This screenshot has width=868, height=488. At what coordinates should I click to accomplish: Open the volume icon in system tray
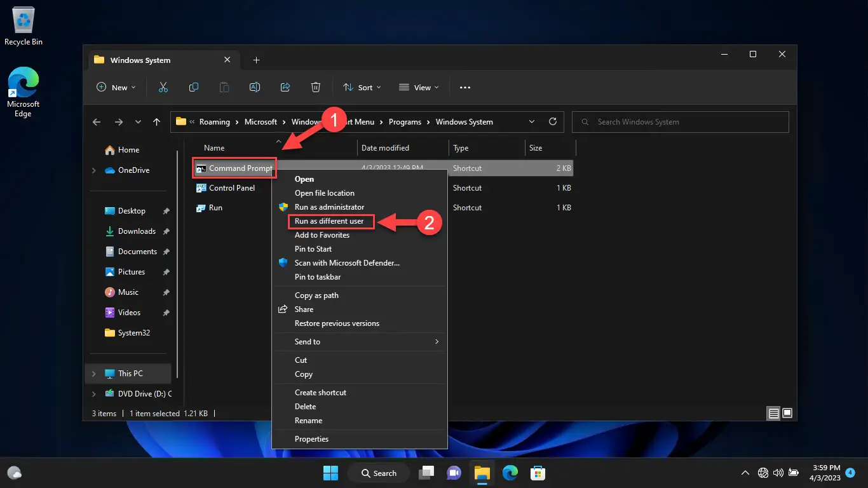pyautogui.click(x=778, y=473)
